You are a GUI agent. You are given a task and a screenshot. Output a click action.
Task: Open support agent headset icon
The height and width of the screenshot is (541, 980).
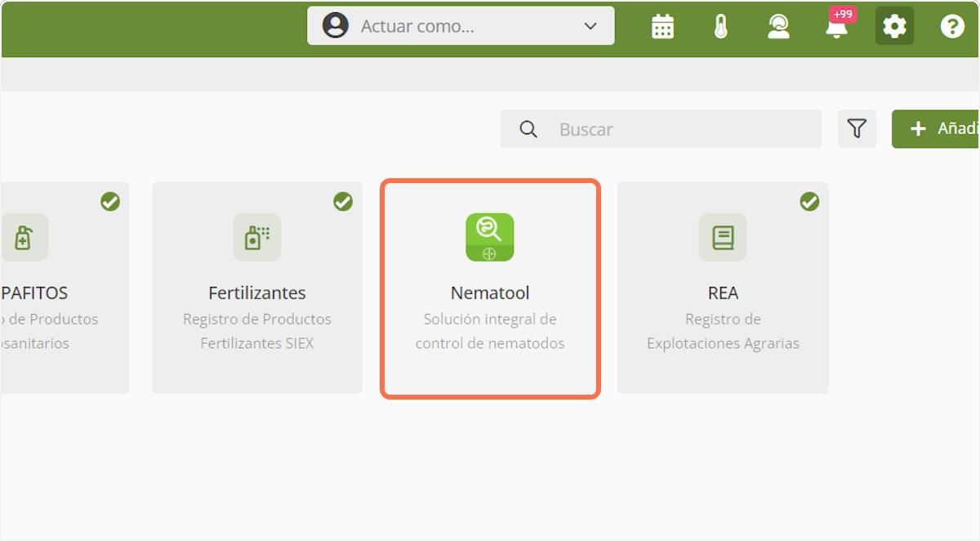coord(778,27)
